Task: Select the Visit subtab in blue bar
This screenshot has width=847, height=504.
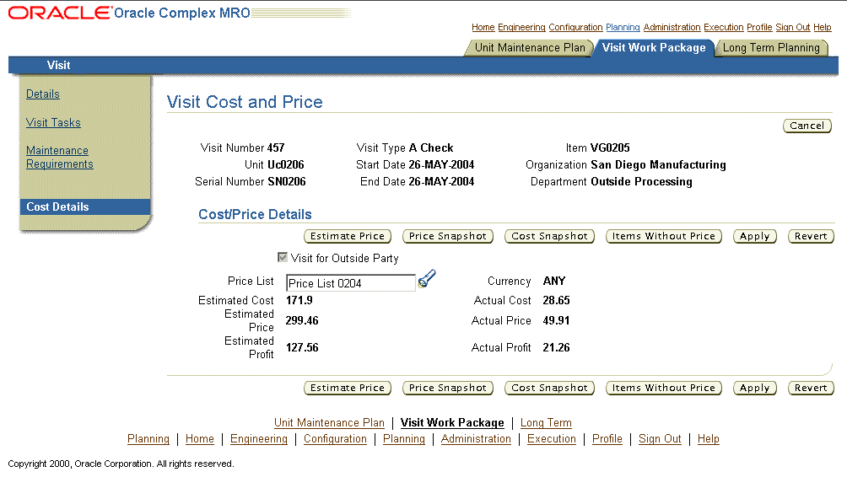Action: [x=58, y=65]
